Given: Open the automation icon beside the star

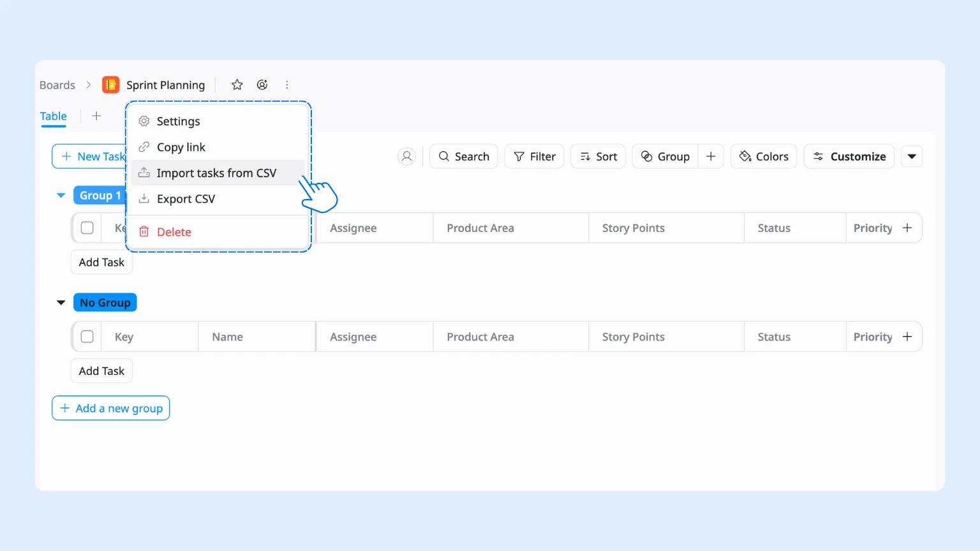Looking at the screenshot, I should (x=262, y=85).
